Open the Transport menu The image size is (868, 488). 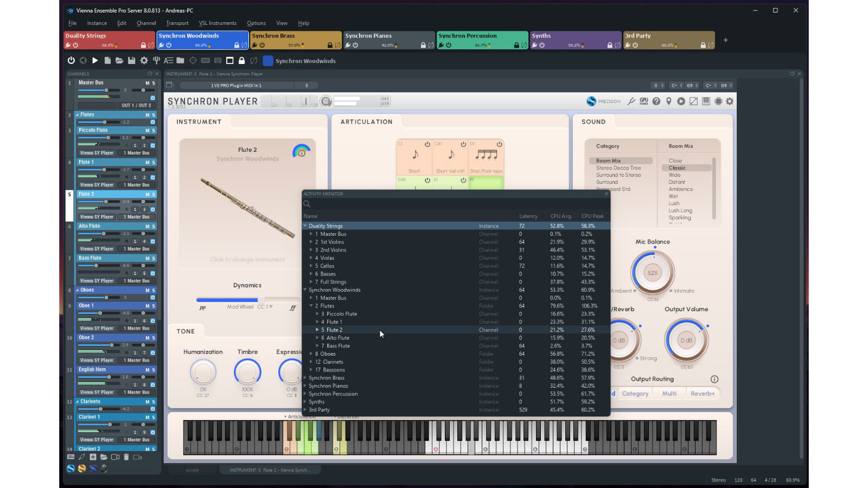coord(177,23)
